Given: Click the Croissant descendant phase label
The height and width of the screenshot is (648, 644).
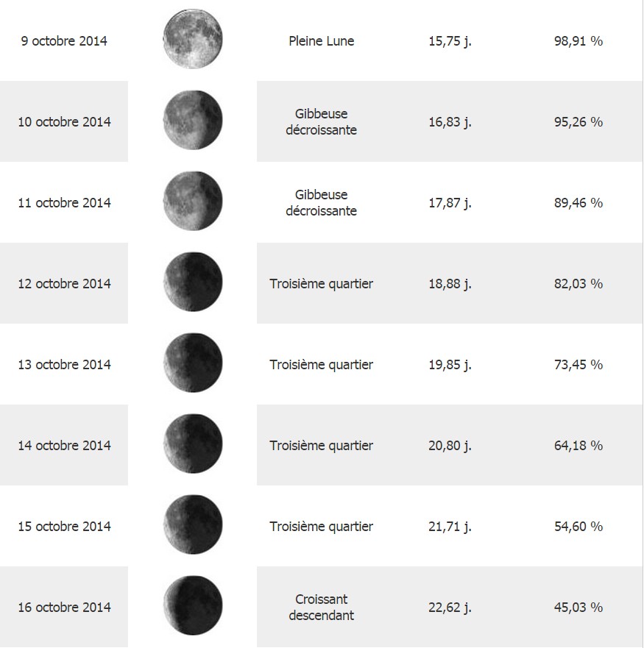Looking at the screenshot, I should pyautogui.click(x=322, y=608).
